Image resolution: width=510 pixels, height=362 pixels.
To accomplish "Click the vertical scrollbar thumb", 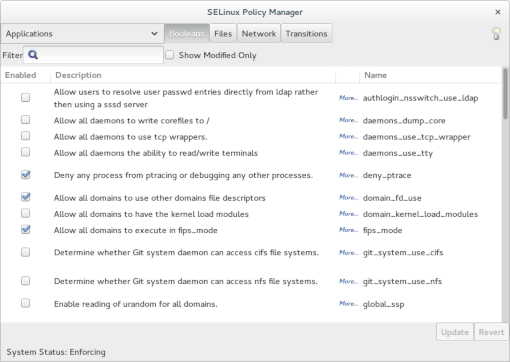I will tap(506, 93).
